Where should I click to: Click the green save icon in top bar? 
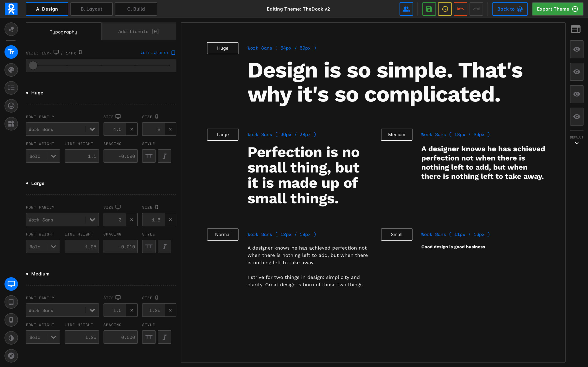click(429, 9)
